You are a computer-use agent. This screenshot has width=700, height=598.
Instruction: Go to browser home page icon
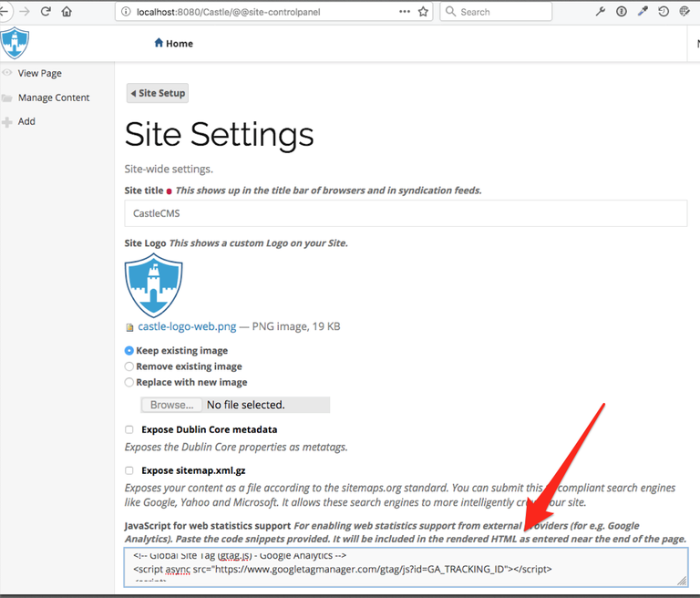point(67,12)
